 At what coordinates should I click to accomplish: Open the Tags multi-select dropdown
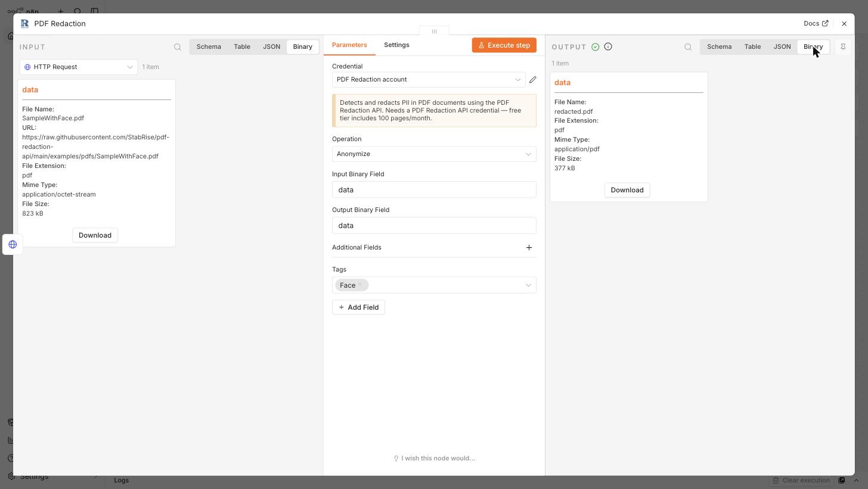click(x=434, y=285)
